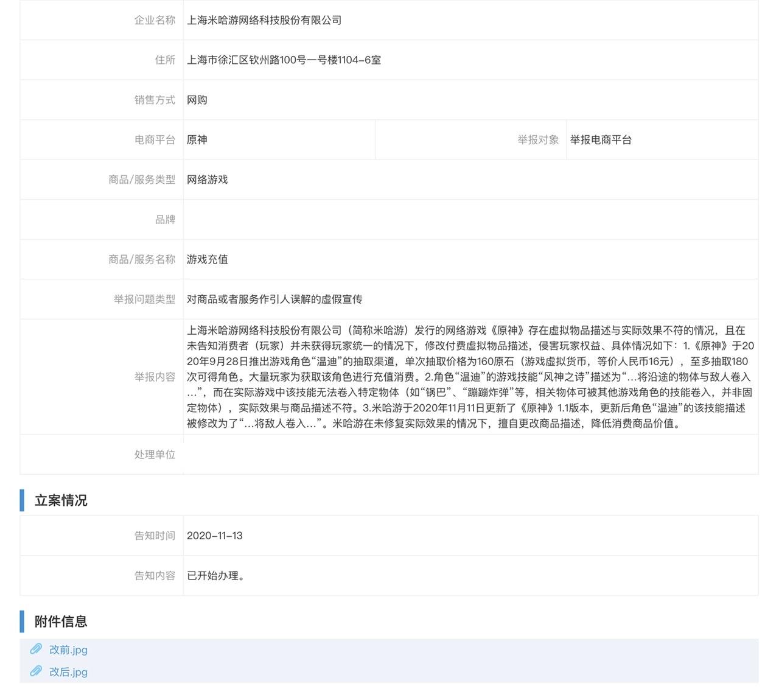Click the 立案情况 section heading
The height and width of the screenshot is (700, 779).
click(61, 500)
